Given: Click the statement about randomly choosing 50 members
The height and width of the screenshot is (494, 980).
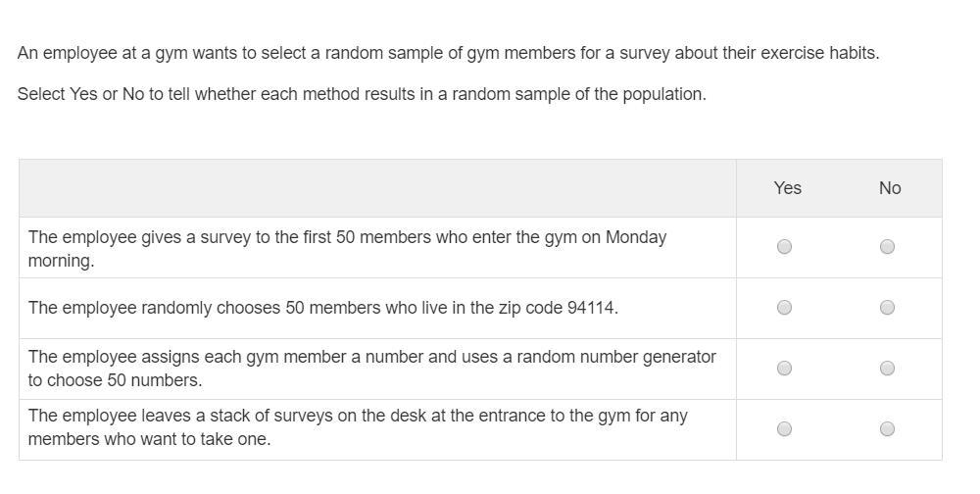Looking at the screenshot, I should point(322,308).
